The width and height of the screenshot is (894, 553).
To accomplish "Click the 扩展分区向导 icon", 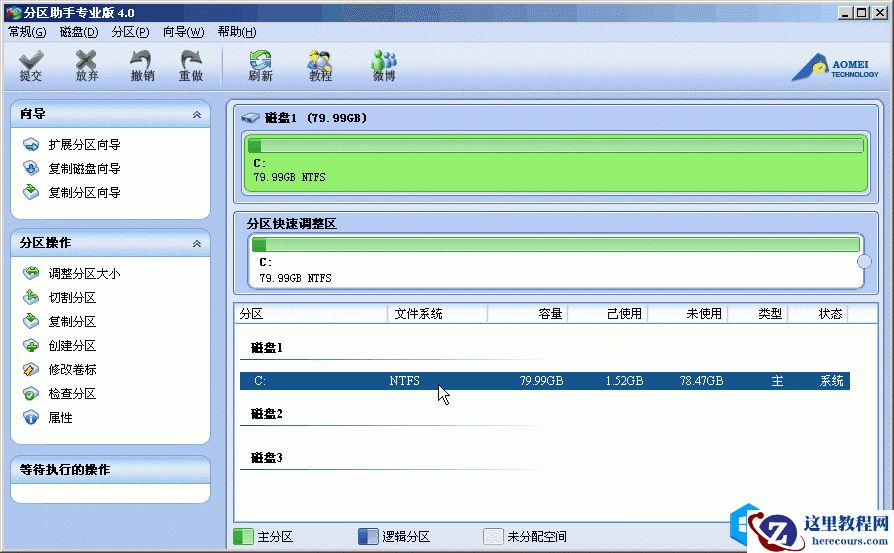I will 31,145.
